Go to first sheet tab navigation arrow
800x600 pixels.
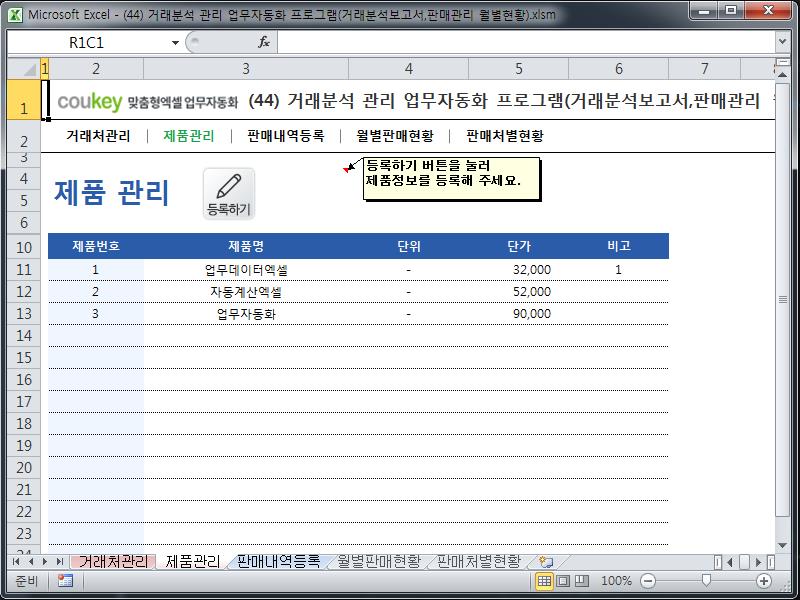click(x=16, y=562)
